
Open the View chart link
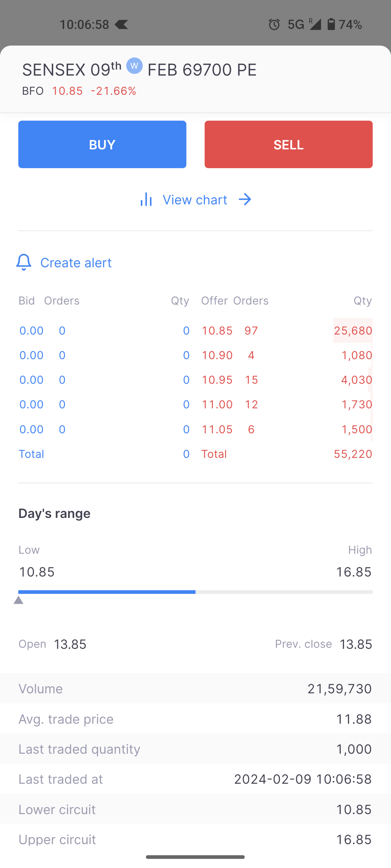coord(195,200)
